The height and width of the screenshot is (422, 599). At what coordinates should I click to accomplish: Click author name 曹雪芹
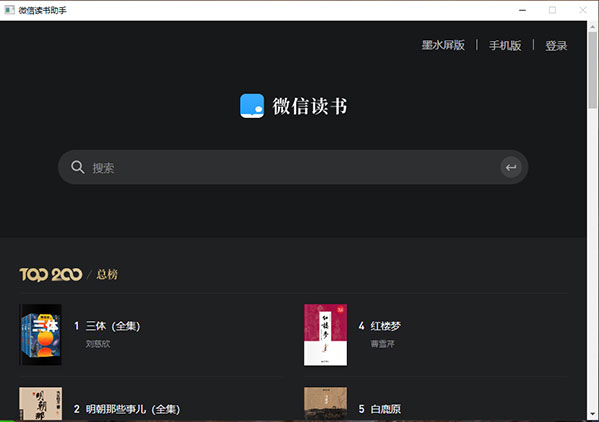click(x=382, y=344)
